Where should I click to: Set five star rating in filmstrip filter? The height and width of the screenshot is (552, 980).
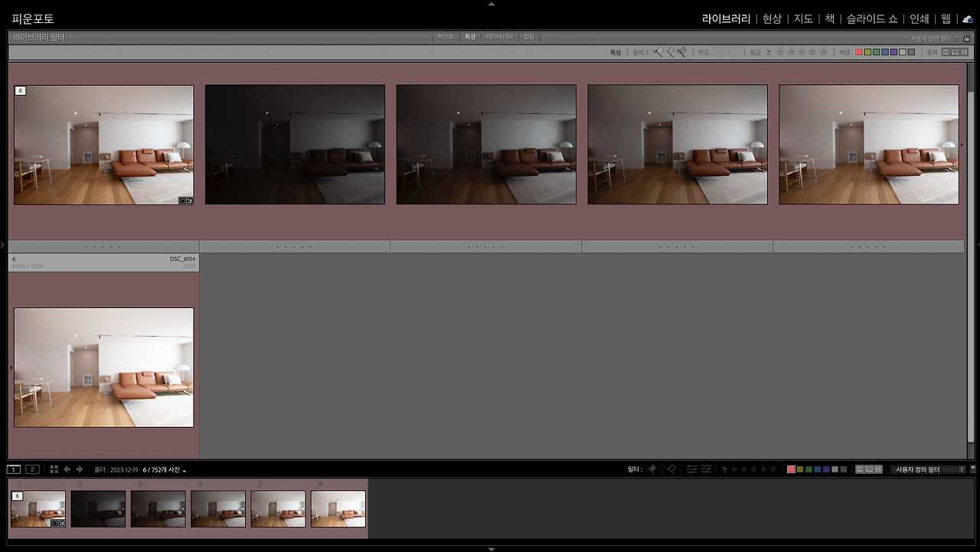pos(773,469)
